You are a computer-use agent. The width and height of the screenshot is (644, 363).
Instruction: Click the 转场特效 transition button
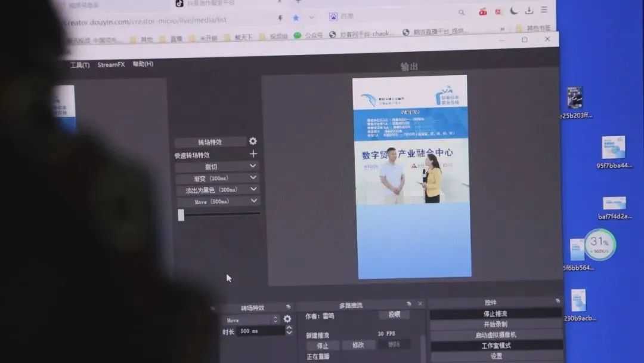pos(210,142)
